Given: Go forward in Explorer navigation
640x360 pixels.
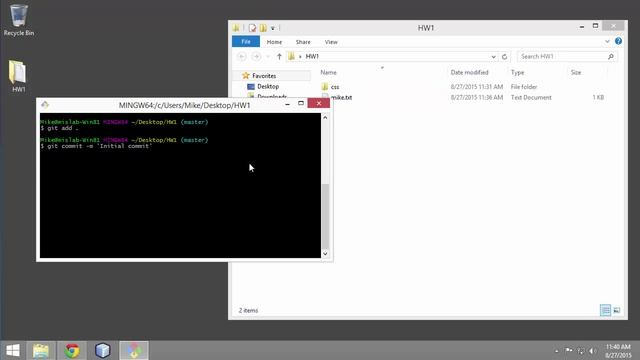Looking at the screenshot, I should click(x=256, y=56).
